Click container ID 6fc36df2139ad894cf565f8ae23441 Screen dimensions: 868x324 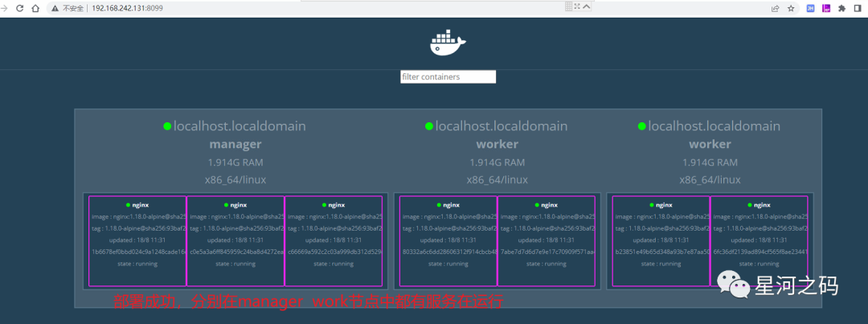coord(759,252)
